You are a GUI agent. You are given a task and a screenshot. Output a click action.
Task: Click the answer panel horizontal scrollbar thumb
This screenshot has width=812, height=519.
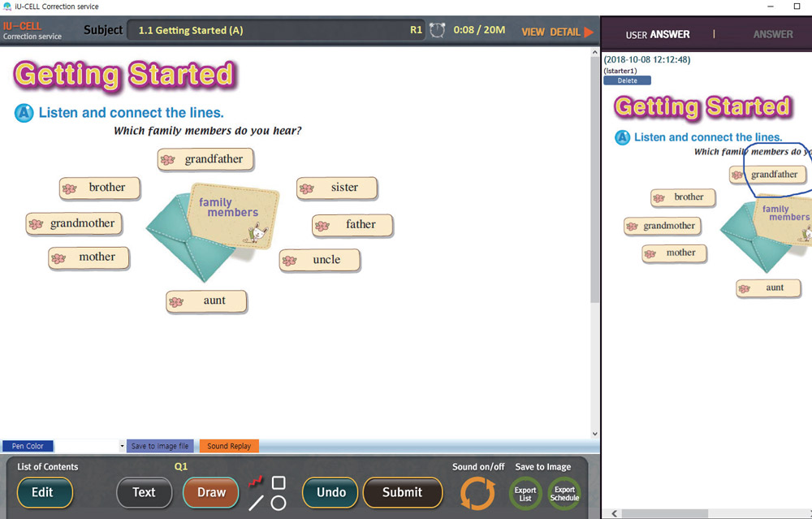click(x=664, y=513)
